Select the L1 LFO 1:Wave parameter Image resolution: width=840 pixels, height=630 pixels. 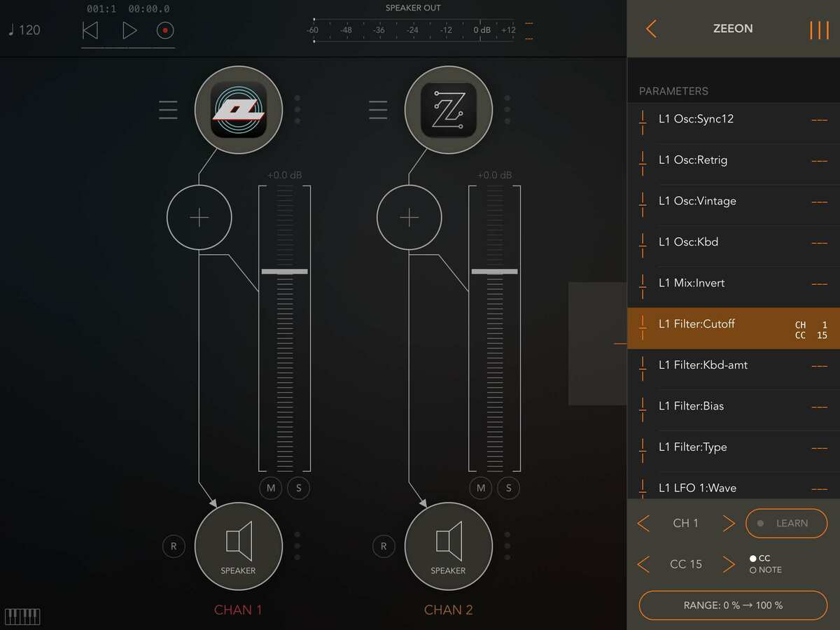coord(734,486)
